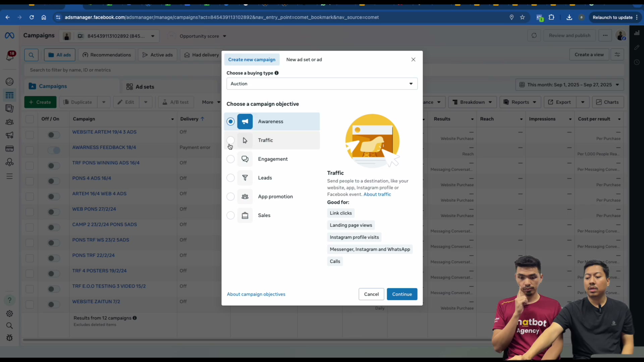Select the Leads objective radio button
Viewport: 644px width, 362px height.
(230, 178)
